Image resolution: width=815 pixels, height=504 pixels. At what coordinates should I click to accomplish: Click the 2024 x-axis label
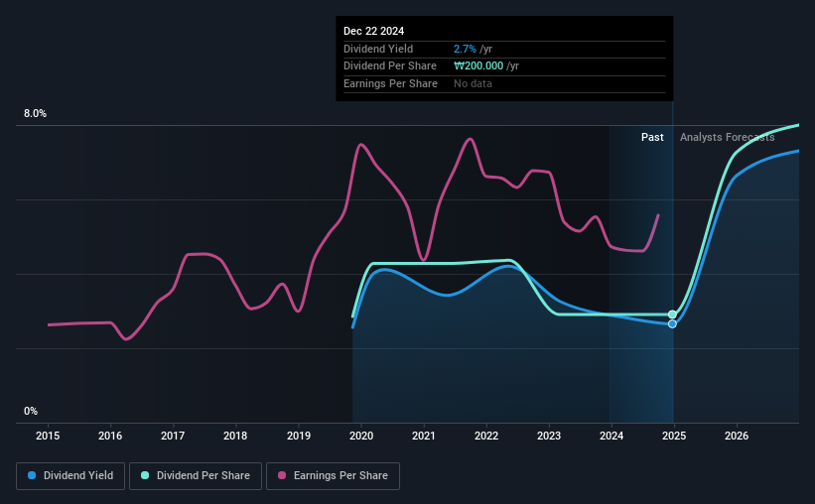[x=611, y=436]
